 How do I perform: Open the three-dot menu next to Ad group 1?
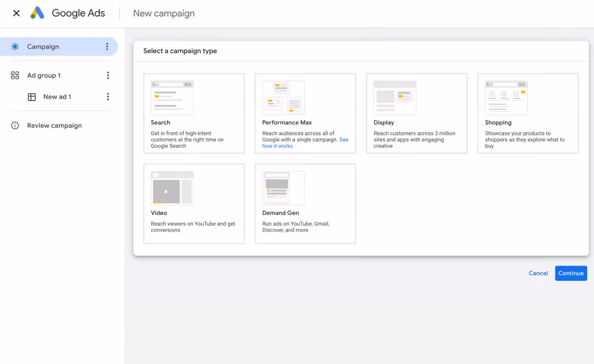[x=108, y=75]
